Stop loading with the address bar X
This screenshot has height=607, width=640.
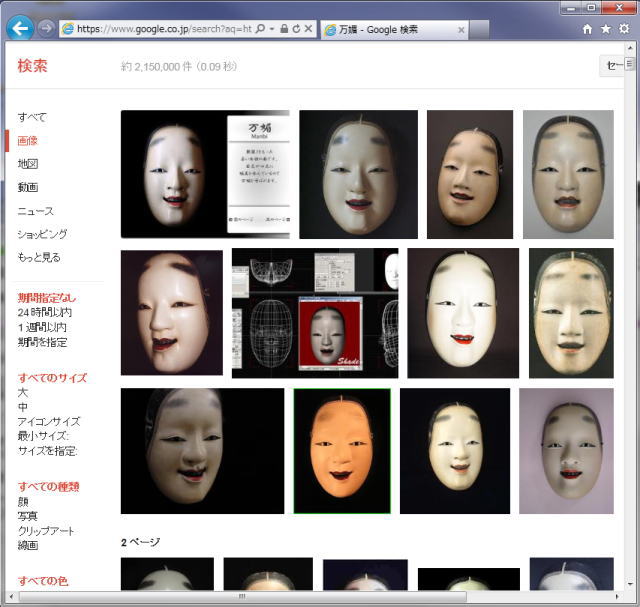[x=309, y=29]
